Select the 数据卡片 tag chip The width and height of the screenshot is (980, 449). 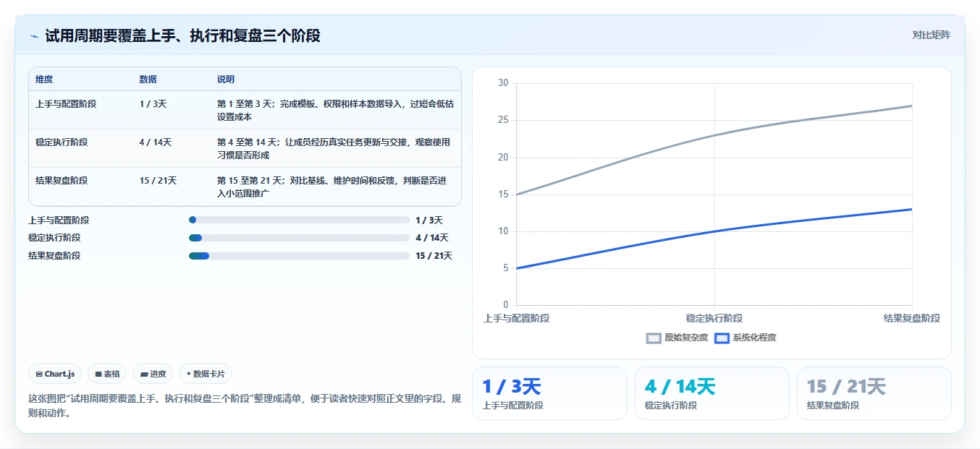[206, 374]
